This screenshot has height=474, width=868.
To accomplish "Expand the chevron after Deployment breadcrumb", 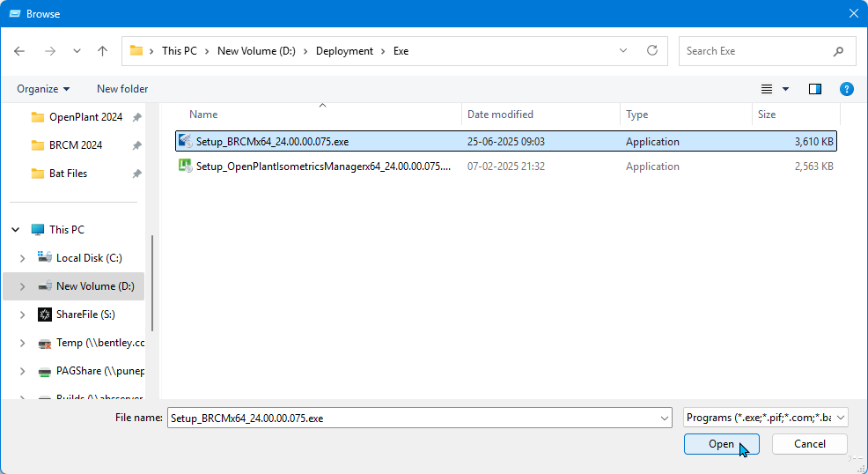I will coord(383,51).
